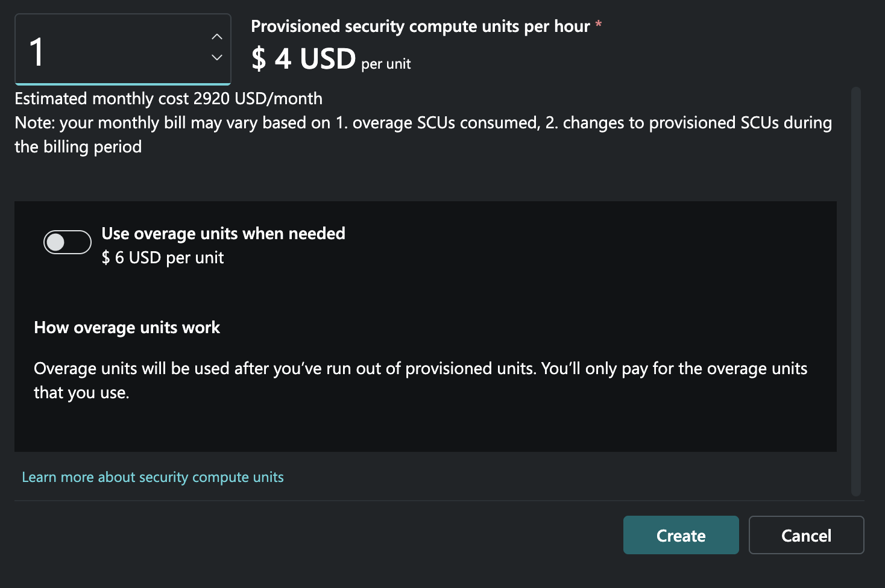Flip the overage switch to allow extra SCUs
Screen dimensions: 885x588
coord(67,242)
